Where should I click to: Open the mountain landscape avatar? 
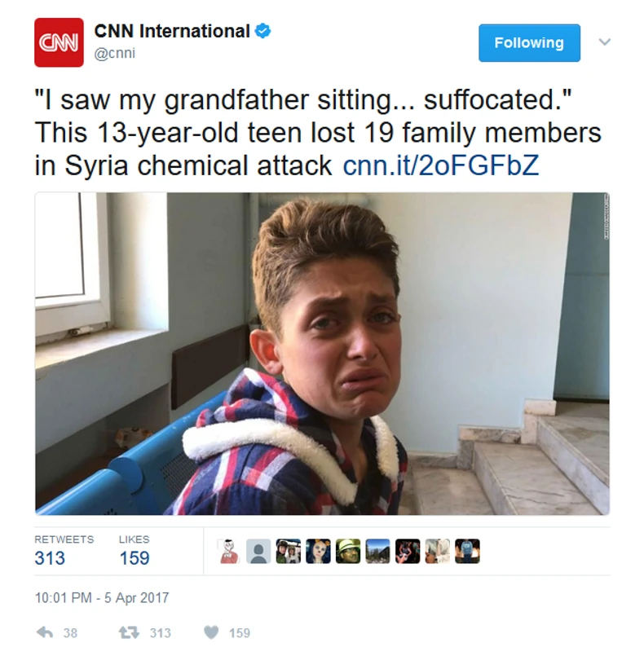(377, 551)
